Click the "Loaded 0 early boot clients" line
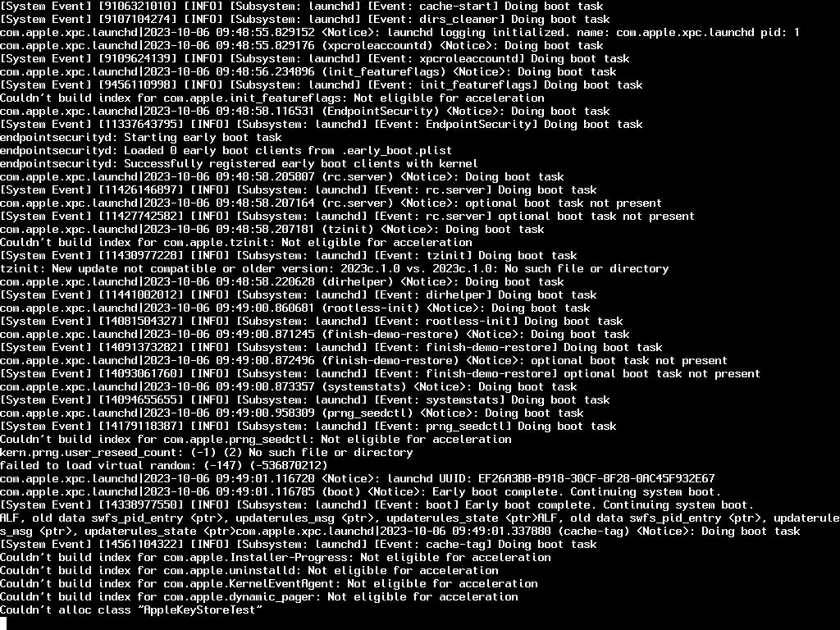Screen dimensions: 840x630 coord(226,151)
